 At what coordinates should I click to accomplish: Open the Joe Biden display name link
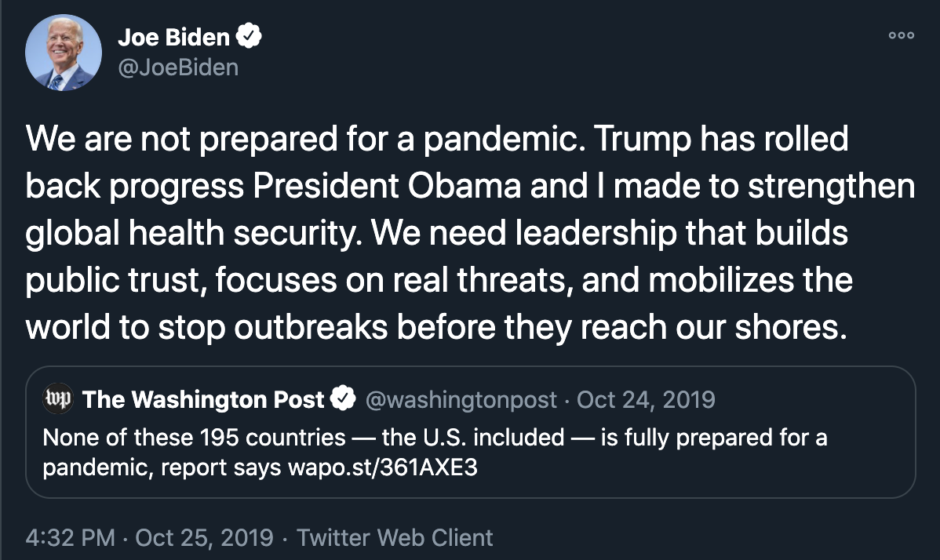coord(174,37)
